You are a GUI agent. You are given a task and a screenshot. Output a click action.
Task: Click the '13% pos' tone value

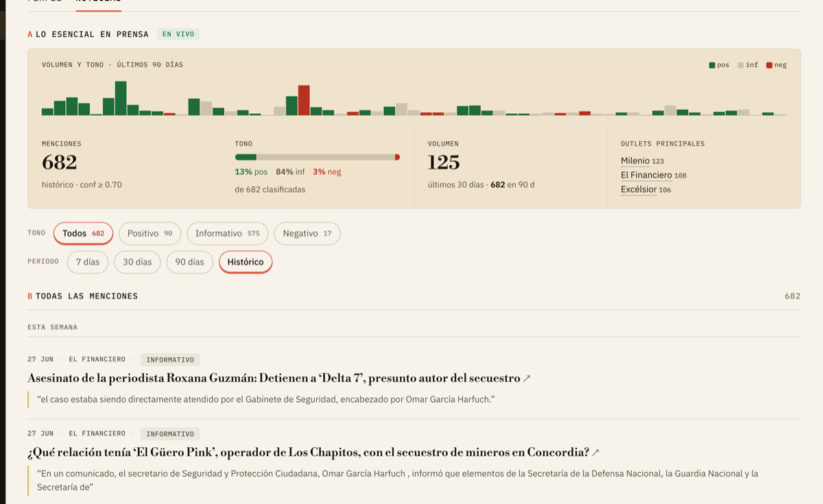(x=251, y=172)
